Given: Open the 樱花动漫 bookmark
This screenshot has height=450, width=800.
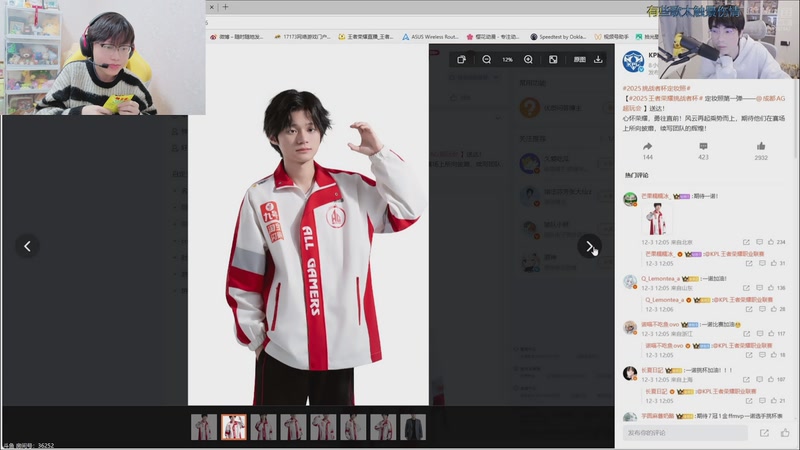Looking at the screenshot, I should pyautogui.click(x=493, y=37).
